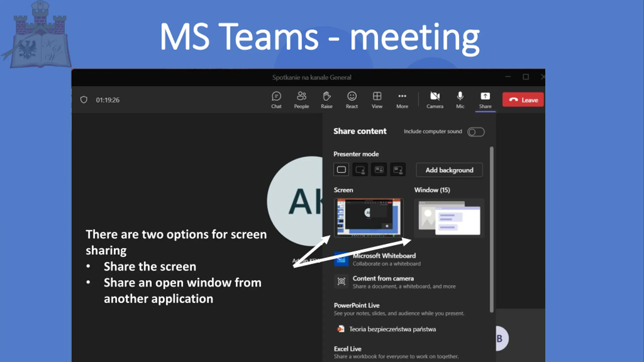Enable Include computer sound toggle

click(x=476, y=132)
